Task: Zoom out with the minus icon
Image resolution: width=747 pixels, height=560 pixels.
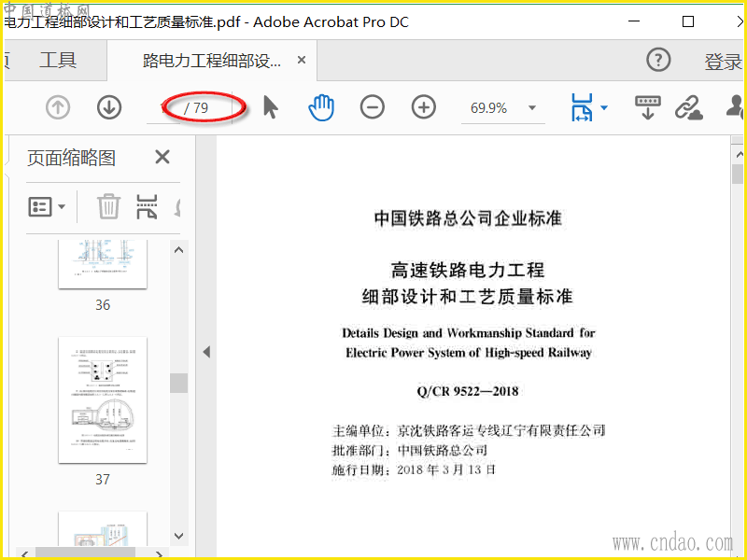Action: coord(372,107)
